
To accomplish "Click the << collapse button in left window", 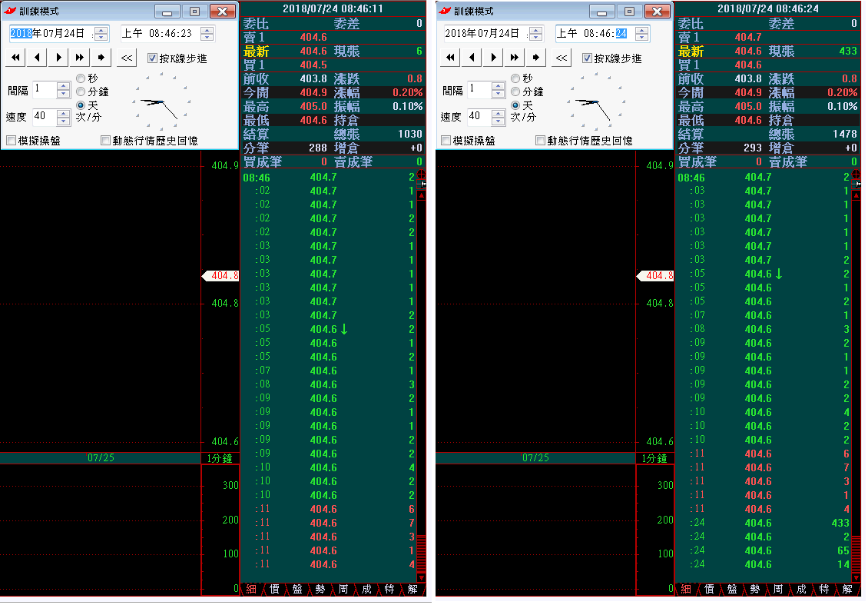I will coord(127,58).
